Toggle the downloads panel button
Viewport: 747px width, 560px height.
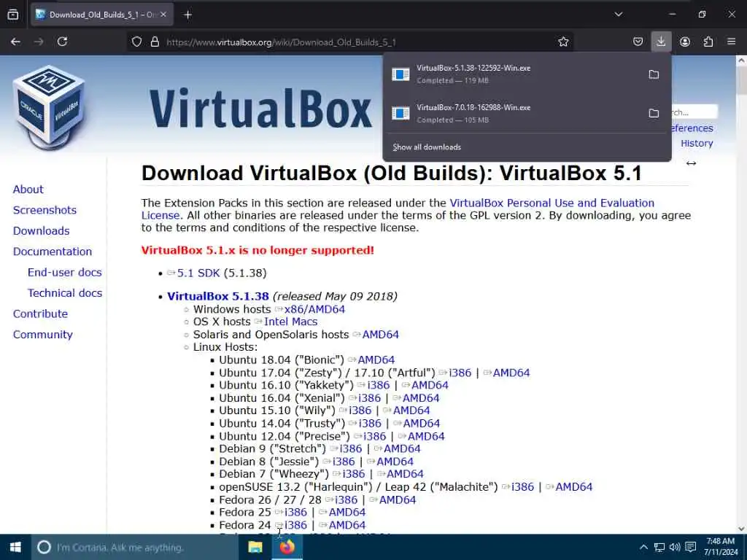click(x=661, y=42)
